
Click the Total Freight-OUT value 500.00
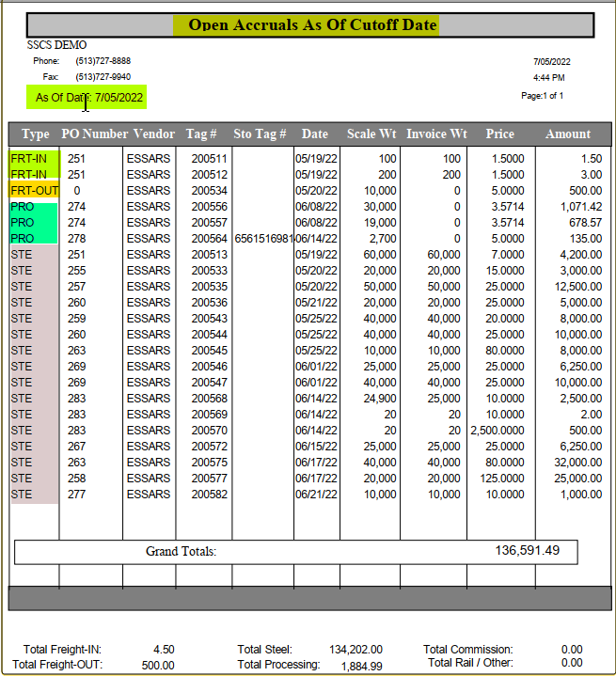158,666
